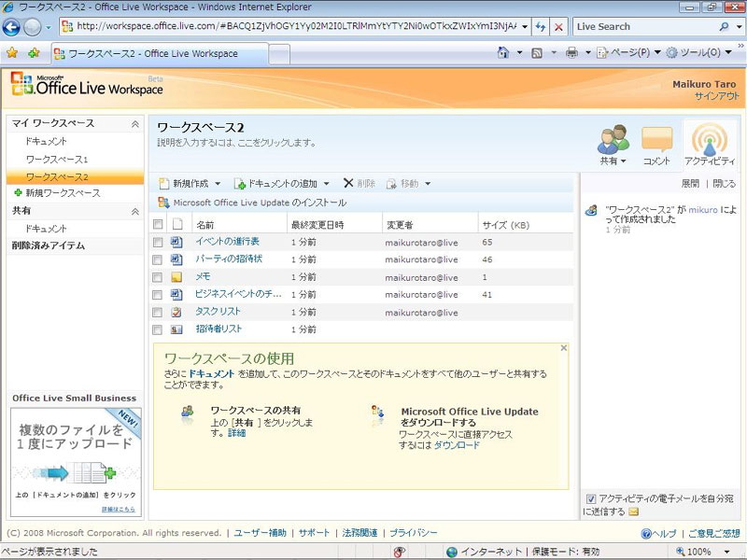Click the 展開 link in activity panel
This screenshot has width=747, height=560.
pos(690,184)
